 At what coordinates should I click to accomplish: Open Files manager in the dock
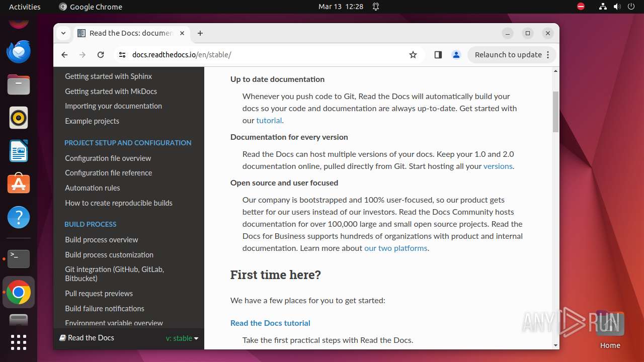pyautogui.click(x=19, y=84)
